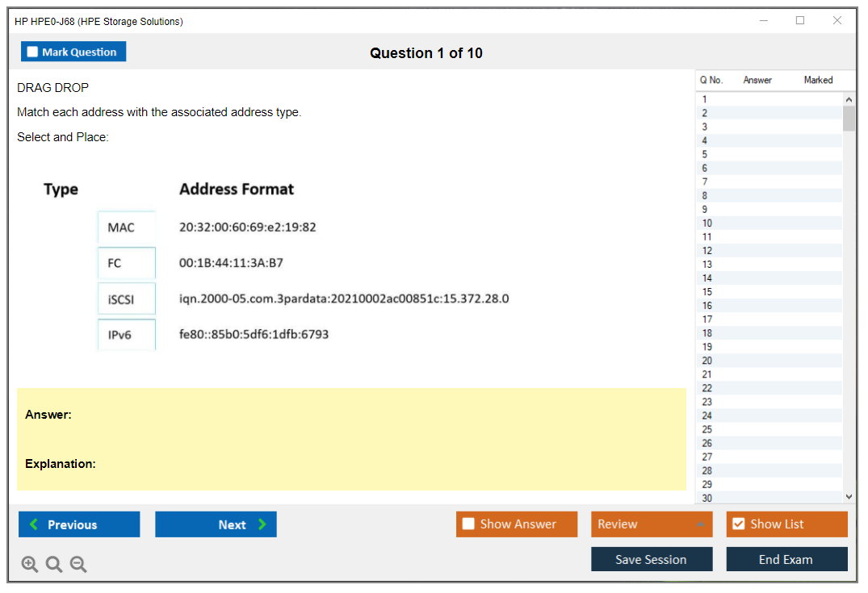The image size is (868, 593).
Task: Select the FC type box
Action: [x=126, y=263]
